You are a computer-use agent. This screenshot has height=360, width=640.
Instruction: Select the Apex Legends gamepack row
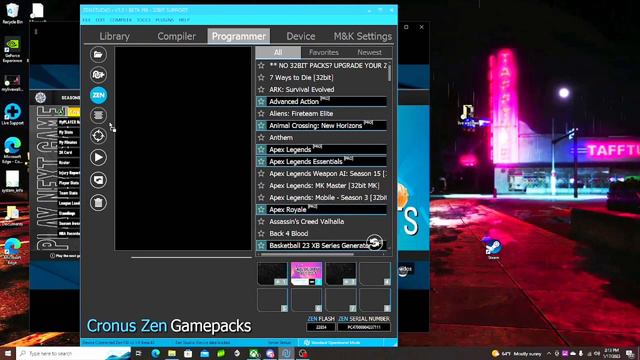[x=321, y=149]
